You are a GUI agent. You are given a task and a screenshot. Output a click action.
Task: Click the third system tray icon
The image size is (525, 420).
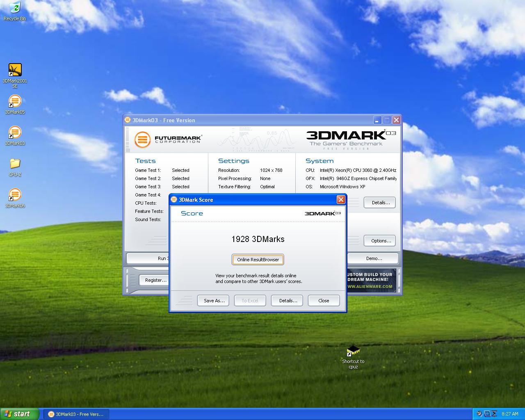tap(494, 414)
